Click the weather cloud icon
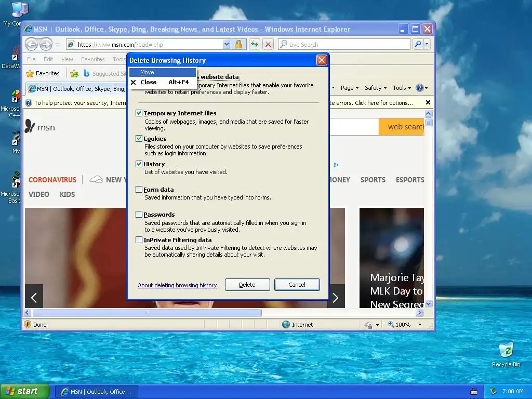 [96, 179]
